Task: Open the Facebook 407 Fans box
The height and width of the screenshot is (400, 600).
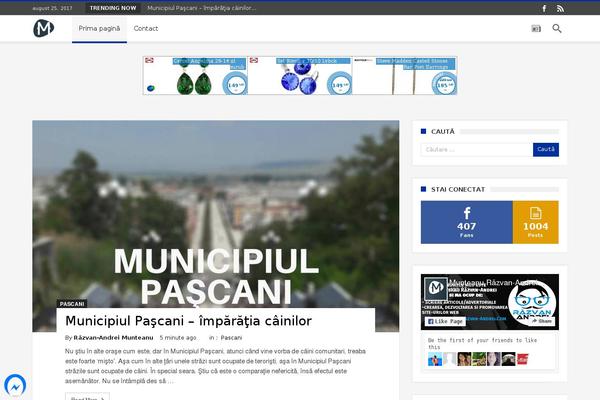Action: 466,222
